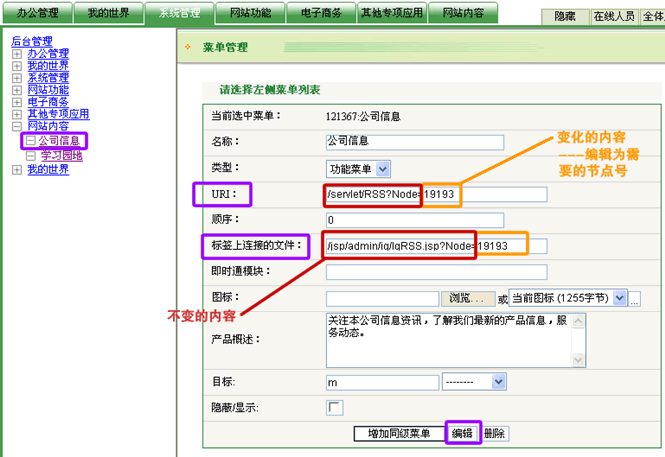Select 学习园地 in the left tree
The image size is (665, 457).
[x=61, y=156]
